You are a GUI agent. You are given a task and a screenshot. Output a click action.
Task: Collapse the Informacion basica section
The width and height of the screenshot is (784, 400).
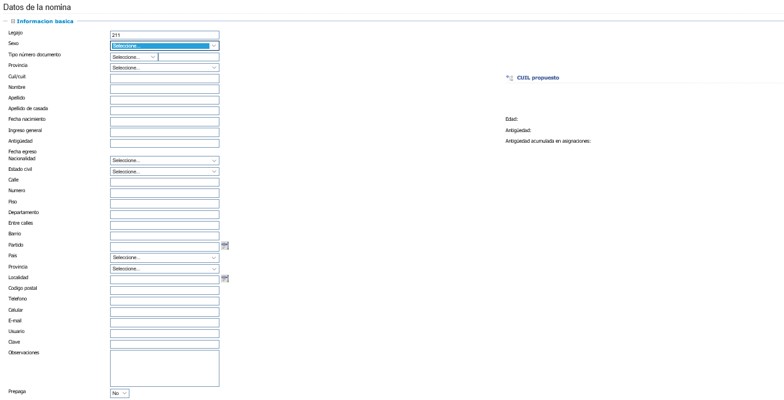click(13, 21)
